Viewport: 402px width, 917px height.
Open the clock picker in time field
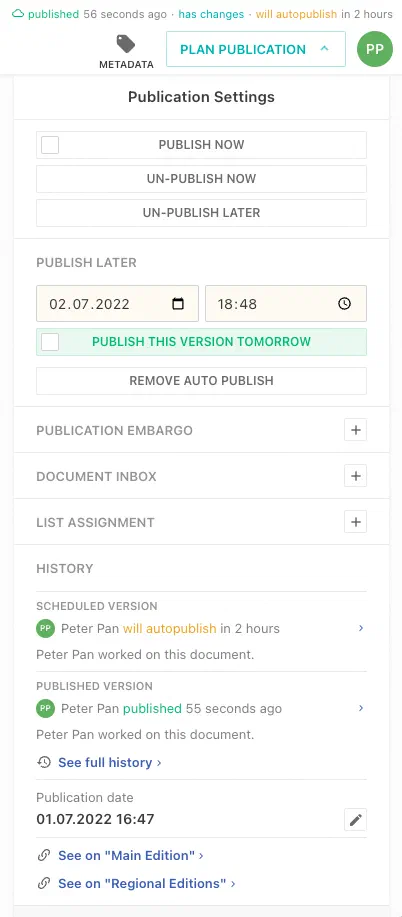[345, 304]
